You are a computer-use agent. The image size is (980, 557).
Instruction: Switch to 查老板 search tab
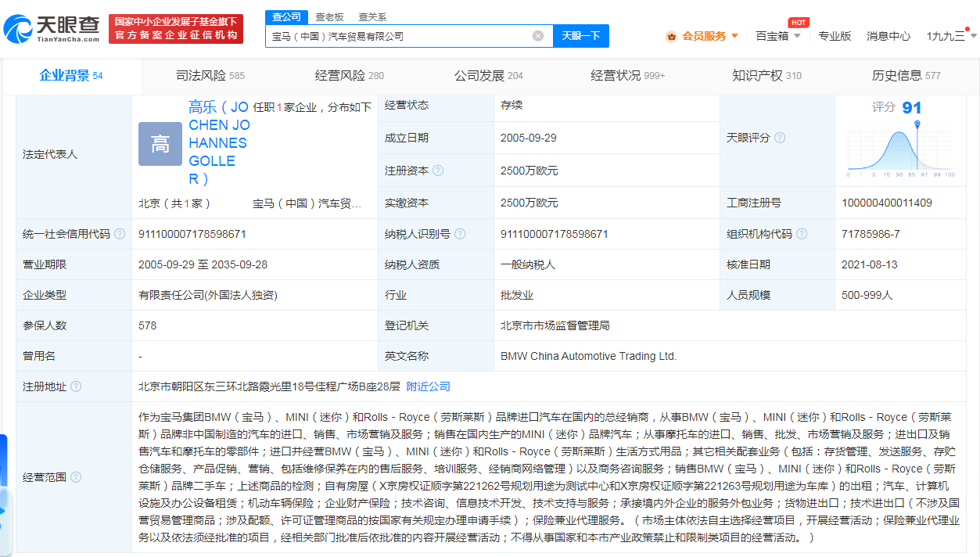click(x=329, y=16)
